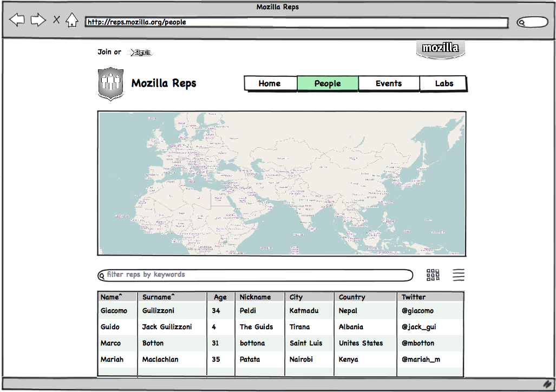Open the Home tab

[271, 84]
